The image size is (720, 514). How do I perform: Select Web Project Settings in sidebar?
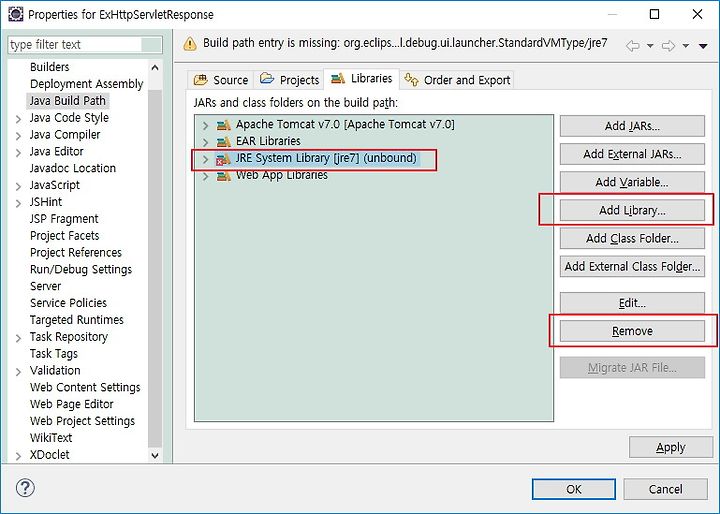tap(82, 421)
